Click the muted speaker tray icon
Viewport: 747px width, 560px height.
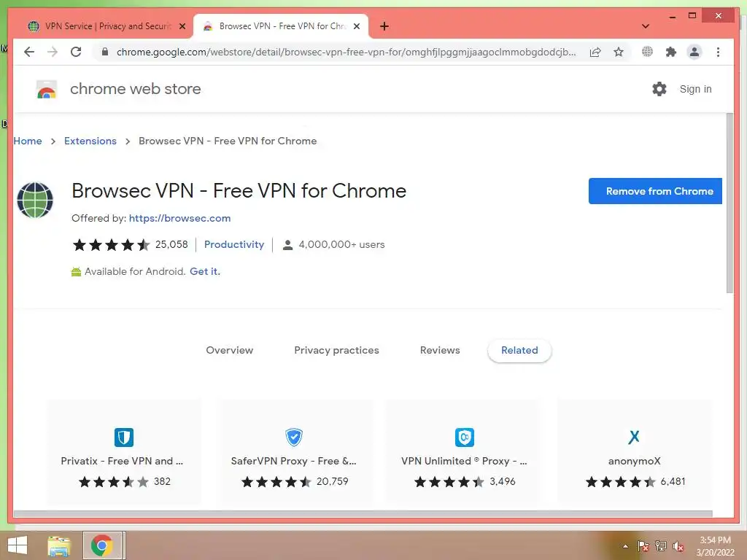pos(678,546)
